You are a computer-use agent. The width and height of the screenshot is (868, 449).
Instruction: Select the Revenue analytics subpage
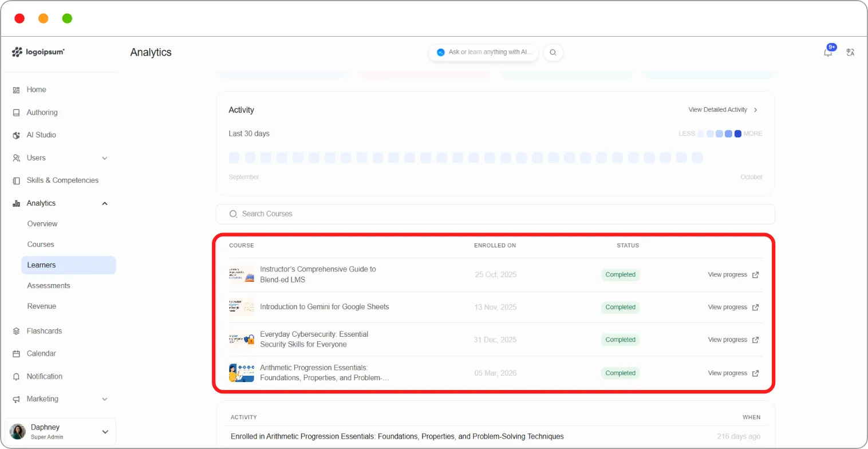(x=42, y=306)
